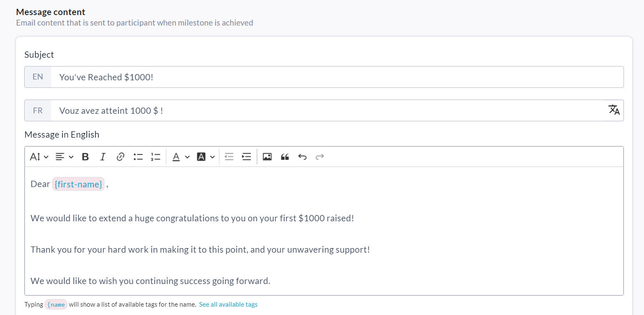This screenshot has height=315, width=644.
Task: Redo the last undone edit
Action: point(320,157)
